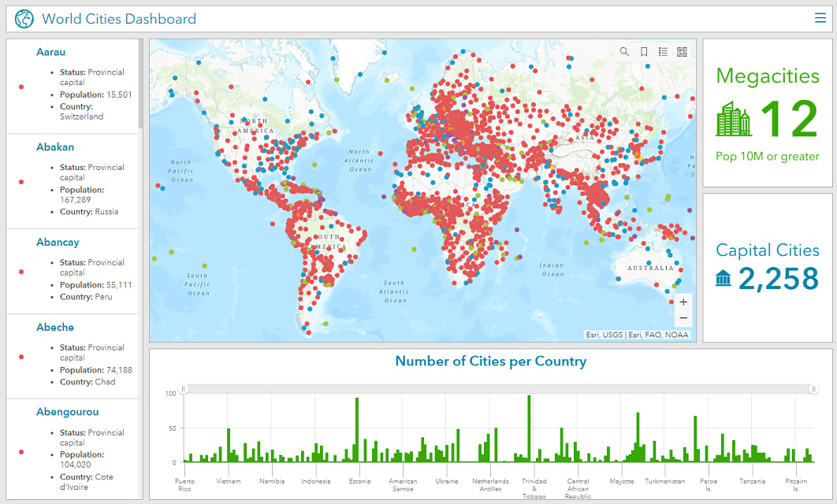837x504 pixels.
Task: Select the Abengourou city list entry
Action: tap(73, 450)
